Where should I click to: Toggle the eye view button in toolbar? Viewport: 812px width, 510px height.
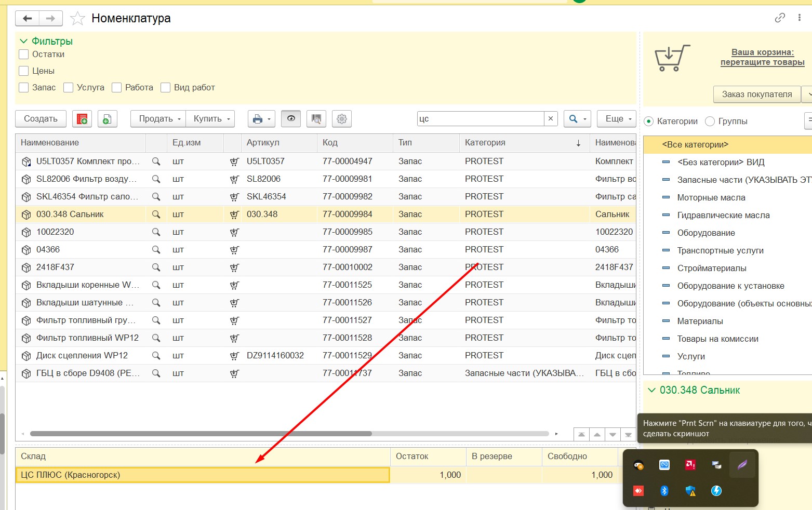[x=291, y=119]
